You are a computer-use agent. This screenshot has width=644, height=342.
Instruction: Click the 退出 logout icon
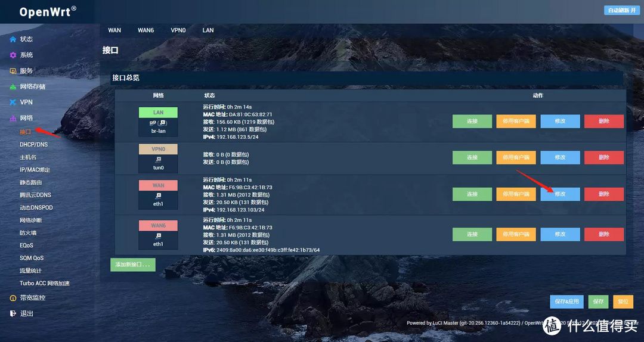pyautogui.click(x=13, y=313)
